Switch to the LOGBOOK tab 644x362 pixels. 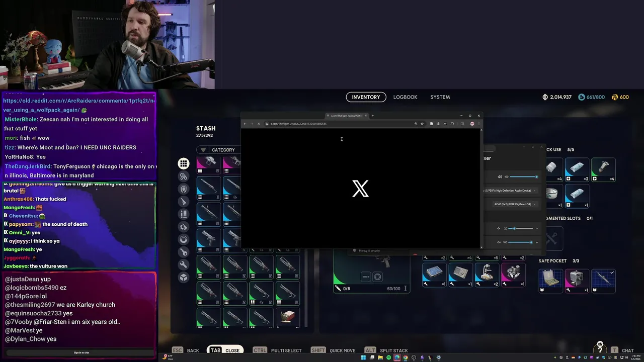405,97
